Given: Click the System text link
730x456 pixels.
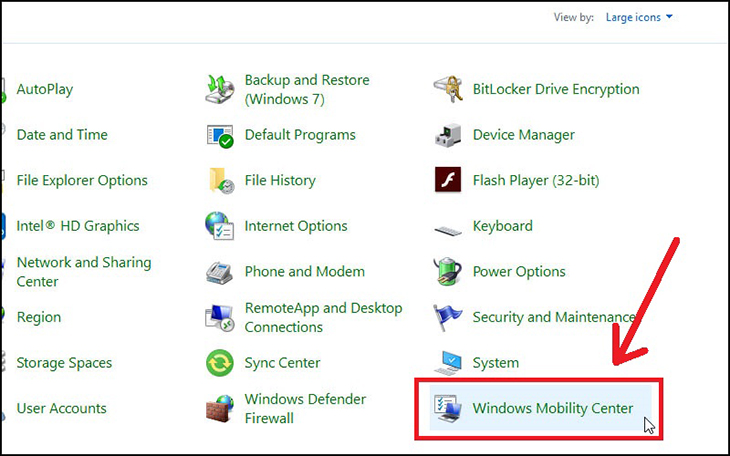Looking at the screenshot, I should pos(495,363).
